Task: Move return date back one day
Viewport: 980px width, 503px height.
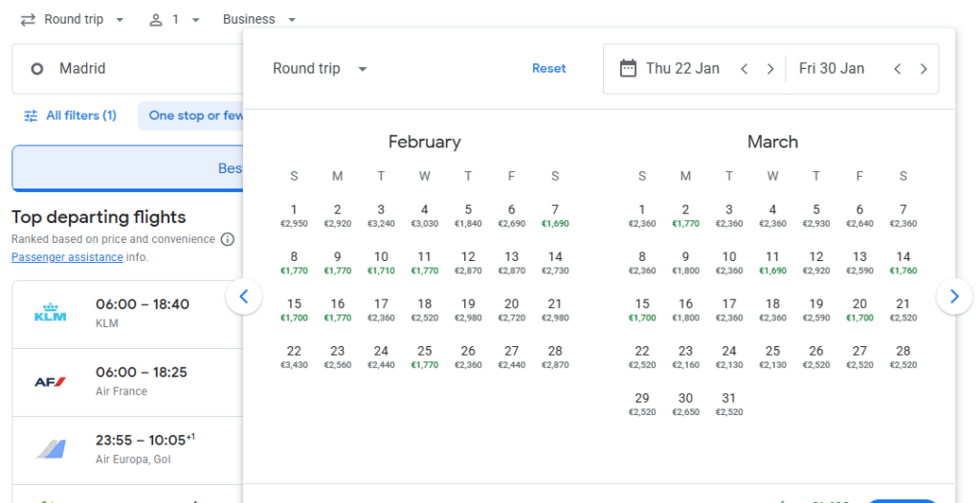Action: pyautogui.click(x=897, y=69)
